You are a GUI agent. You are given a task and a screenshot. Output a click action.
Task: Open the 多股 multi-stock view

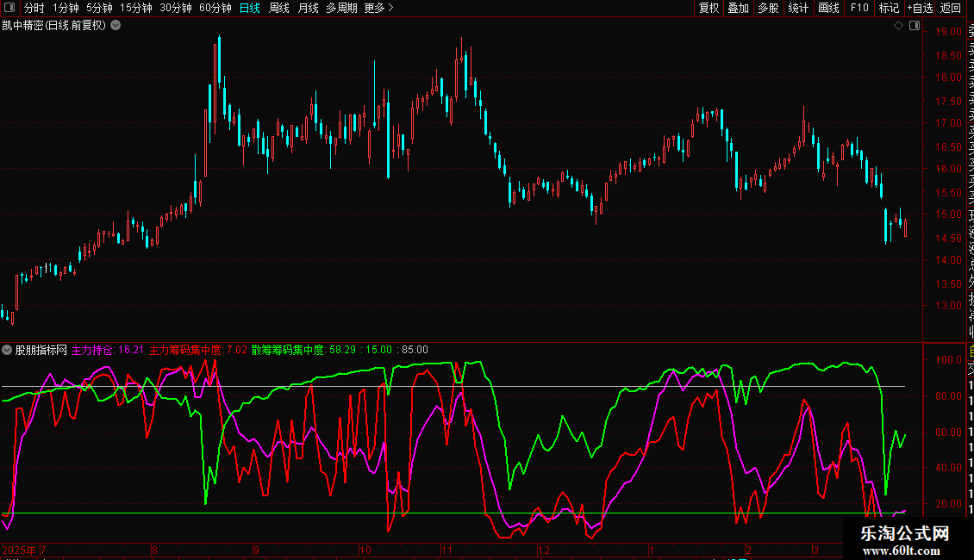click(x=768, y=8)
